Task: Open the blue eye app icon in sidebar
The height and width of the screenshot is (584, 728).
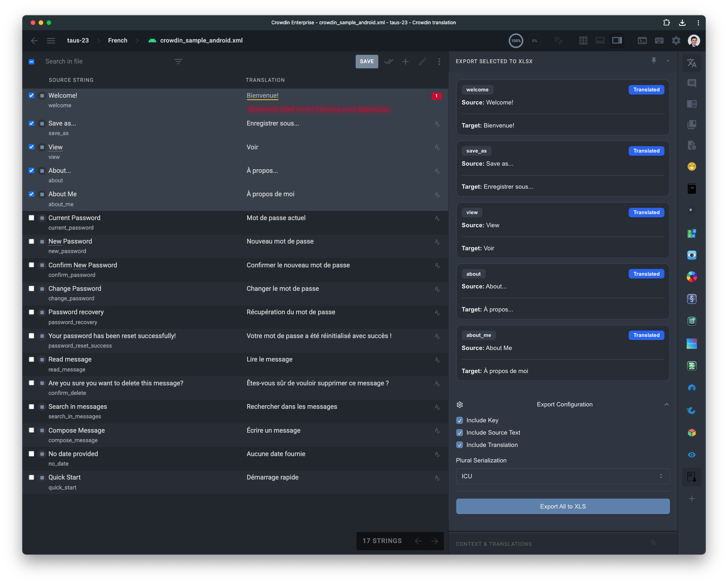Action: pyautogui.click(x=692, y=455)
